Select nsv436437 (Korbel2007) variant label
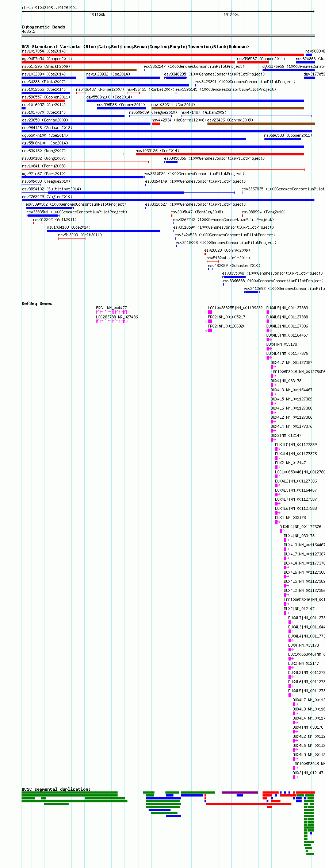Image resolution: width=325 pixels, height=868 pixels. coord(100,89)
